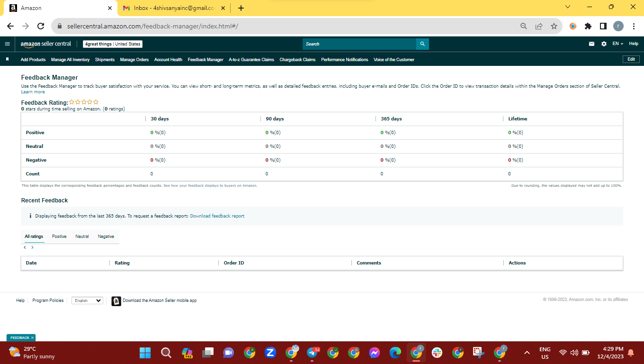Switch to the Negative tab
Image resolution: width=644 pixels, height=364 pixels.
[x=106, y=237]
